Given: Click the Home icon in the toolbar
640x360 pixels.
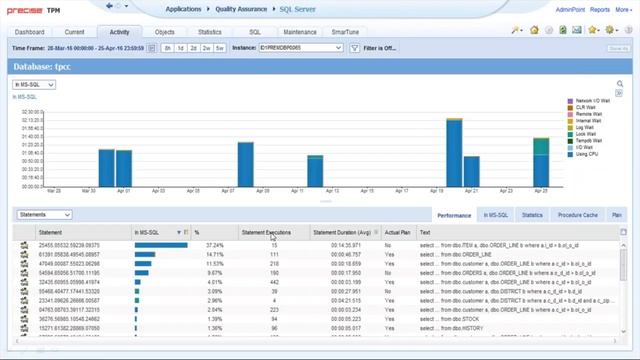Looking at the screenshot, I should [534, 30].
